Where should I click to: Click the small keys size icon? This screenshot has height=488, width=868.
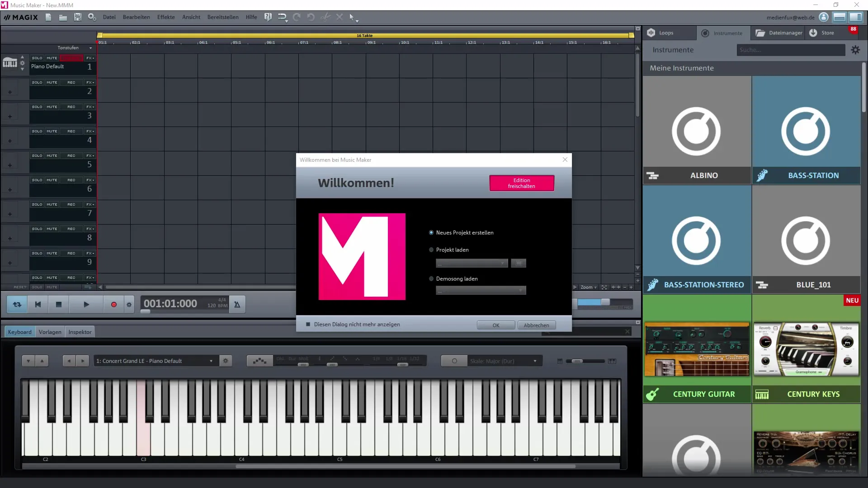coord(560,361)
